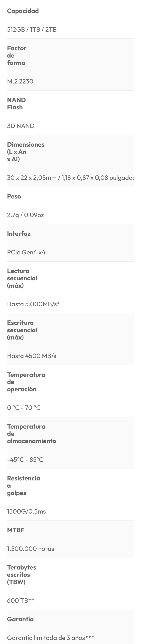Click the Interfaz label
This screenshot has height=644, width=141.
(x=19, y=234)
